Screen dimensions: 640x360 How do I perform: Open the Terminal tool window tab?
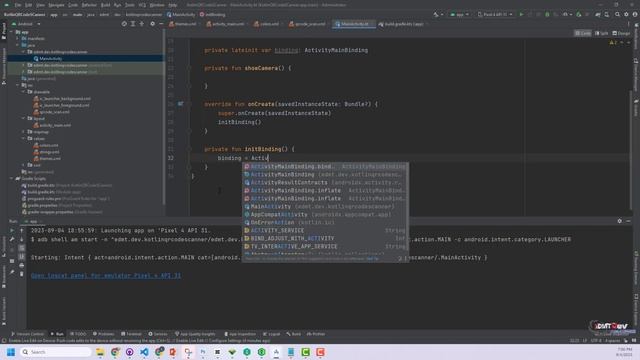pos(131,334)
